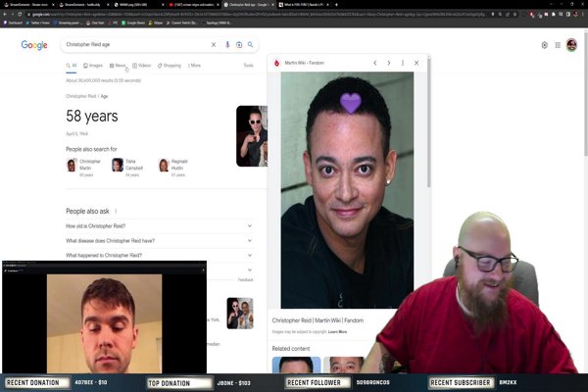This screenshot has height=392, width=588.
Task: Select the All results tab
Action: pos(72,66)
